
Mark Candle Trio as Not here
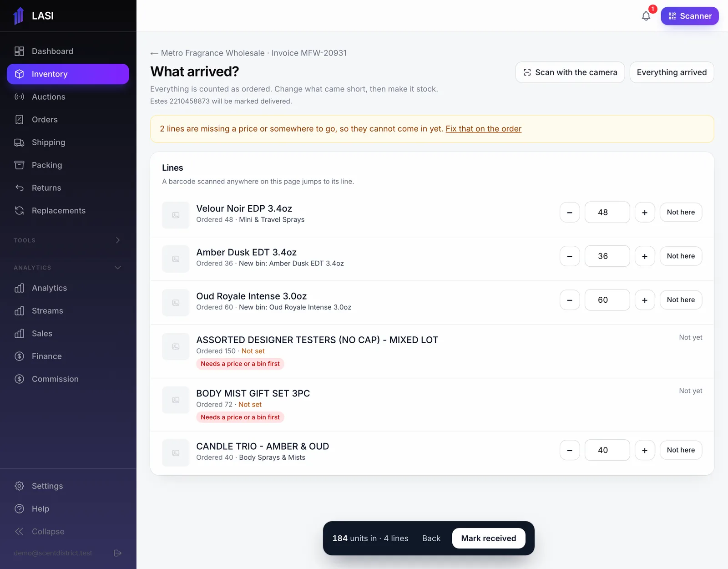coord(681,450)
